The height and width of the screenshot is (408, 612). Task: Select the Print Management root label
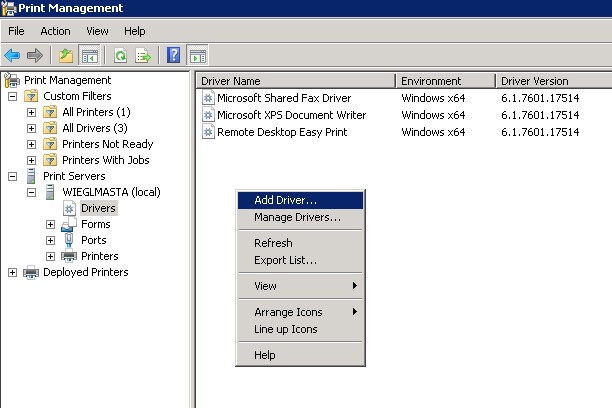tap(68, 80)
